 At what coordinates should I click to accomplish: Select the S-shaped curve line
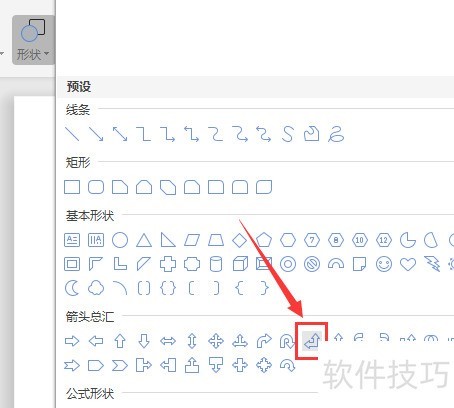[288, 134]
